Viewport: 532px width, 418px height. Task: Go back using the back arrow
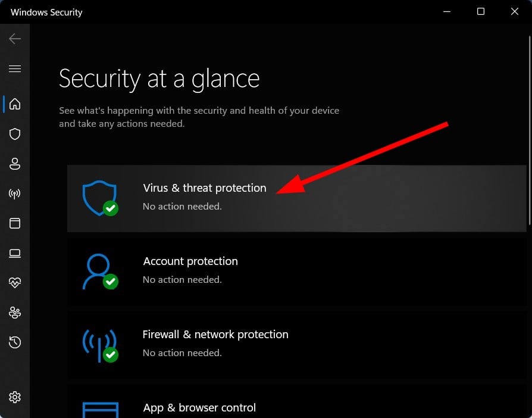click(15, 39)
